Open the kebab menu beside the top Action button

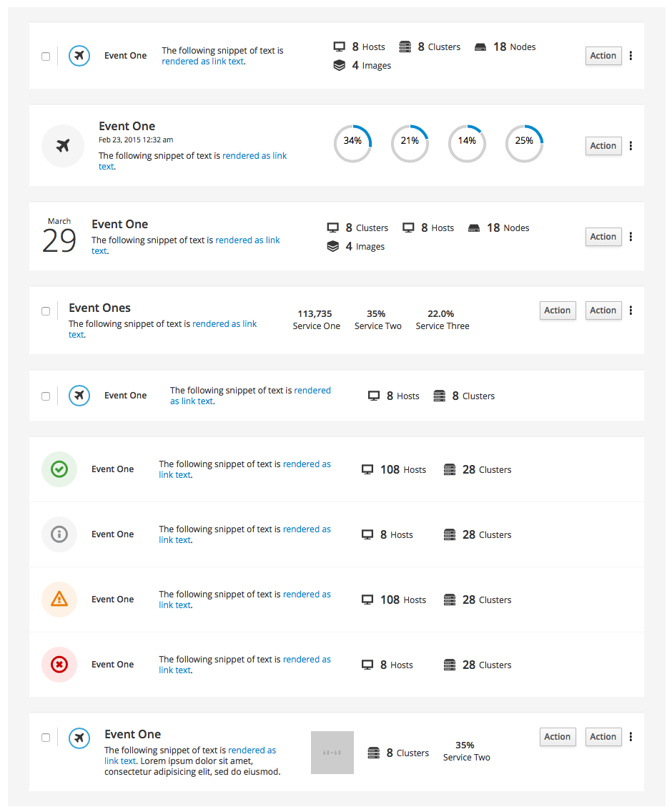[x=631, y=55]
